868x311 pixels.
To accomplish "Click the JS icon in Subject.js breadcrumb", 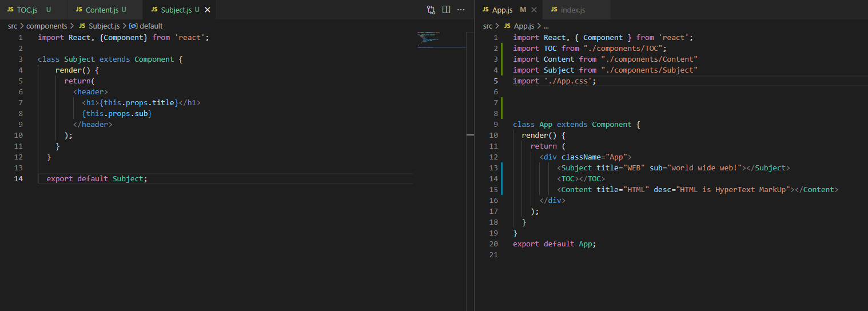I will 82,26.
